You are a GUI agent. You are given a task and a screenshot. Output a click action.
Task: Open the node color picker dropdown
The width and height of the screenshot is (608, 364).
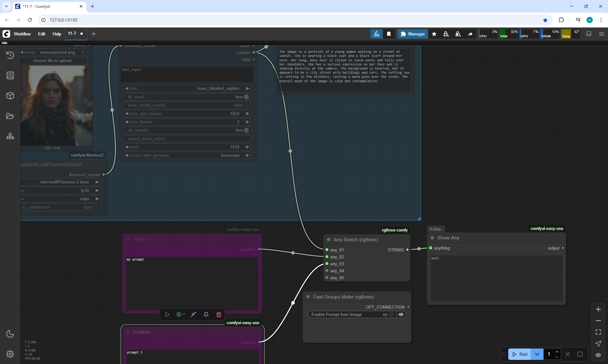click(x=180, y=314)
